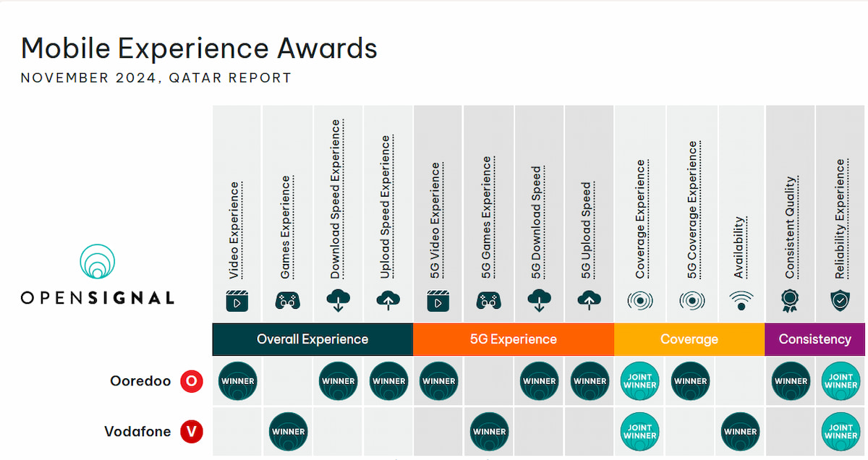Click the Ooredoo red logo badge
The image size is (868, 460).
pyautogui.click(x=192, y=381)
